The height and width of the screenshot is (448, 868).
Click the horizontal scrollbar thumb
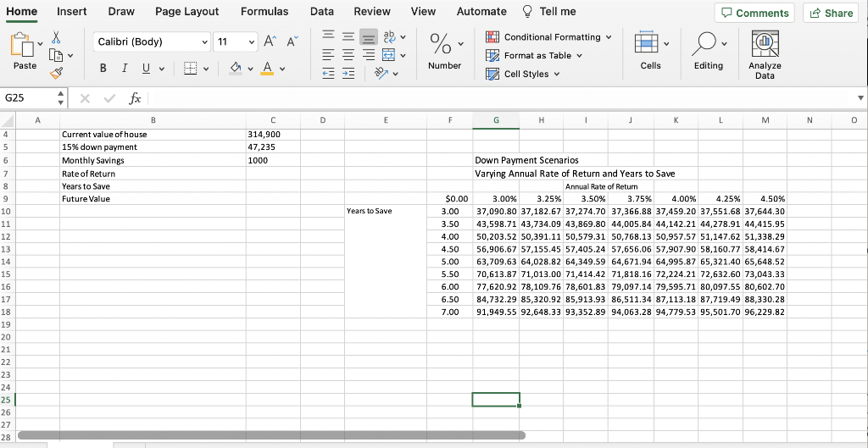271,435
